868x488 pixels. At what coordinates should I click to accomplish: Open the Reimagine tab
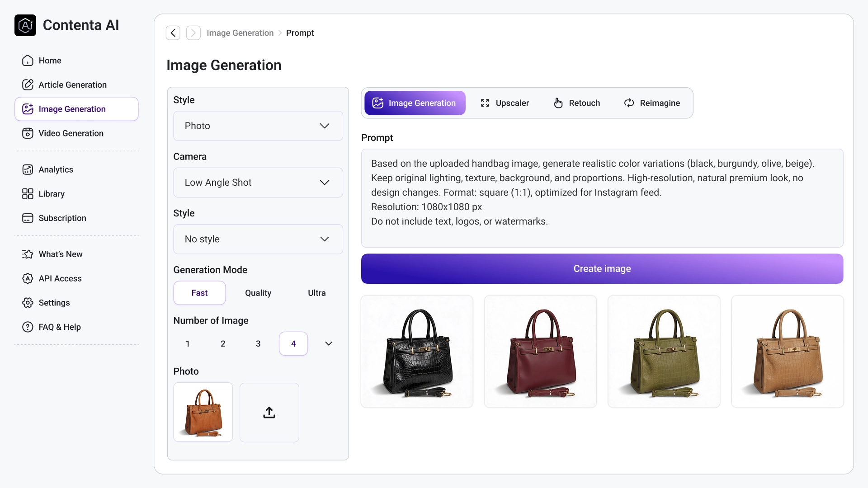tap(652, 103)
